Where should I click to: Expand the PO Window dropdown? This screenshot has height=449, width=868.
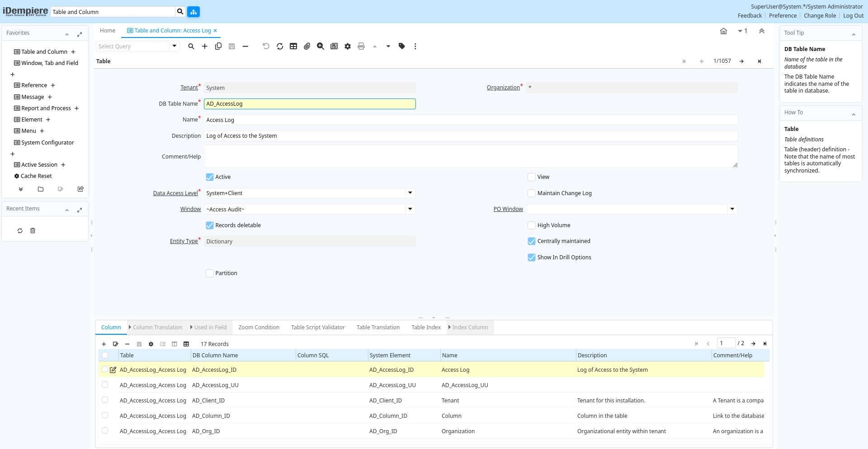pyautogui.click(x=732, y=209)
